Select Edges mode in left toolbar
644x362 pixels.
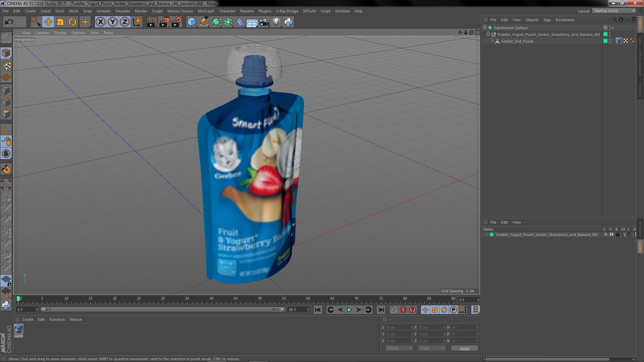[6, 102]
